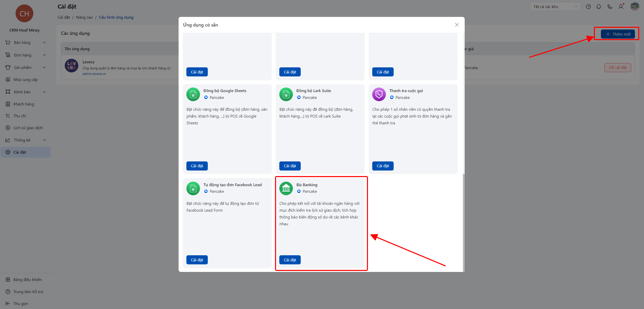Click Cài đặt for Thanh tra cuộc gọi
Screen dimensions: 644x309
(x=383, y=166)
